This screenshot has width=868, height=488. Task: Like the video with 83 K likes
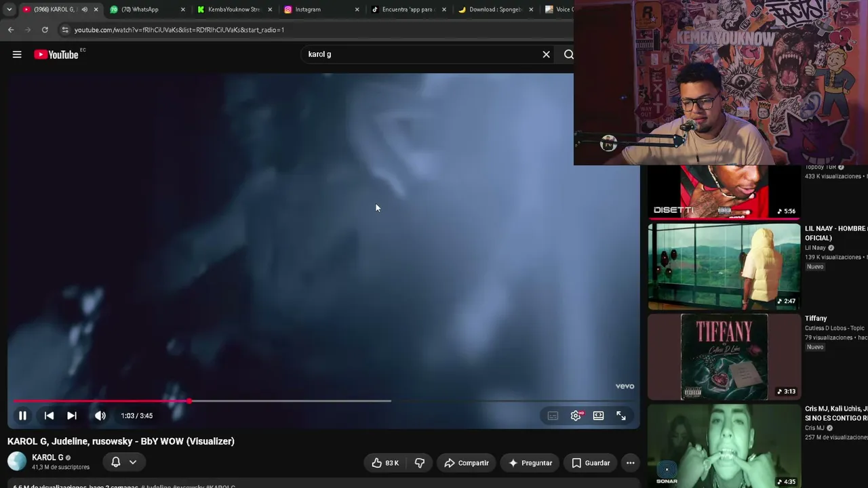(384, 463)
